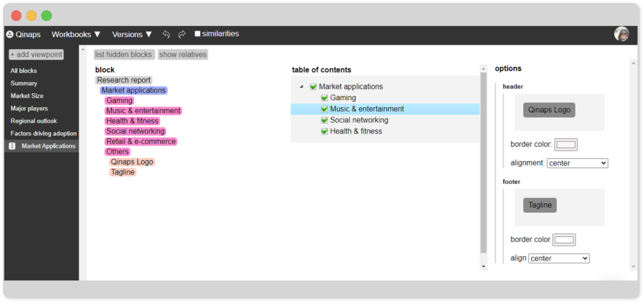Open the footer align dropdown
Image resolution: width=644 pixels, height=303 pixels.
click(558, 259)
